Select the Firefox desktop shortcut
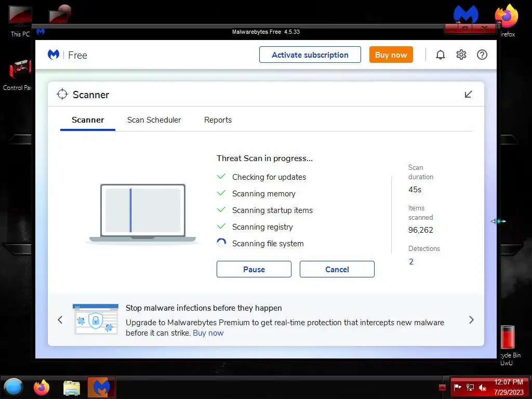532x399 pixels. point(507,20)
